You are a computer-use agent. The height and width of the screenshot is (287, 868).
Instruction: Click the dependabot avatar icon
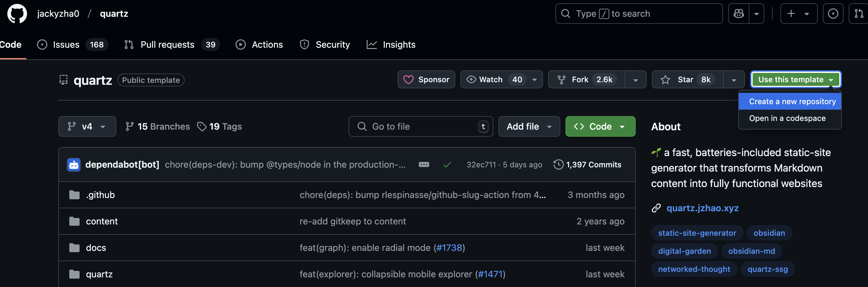coord(73,164)
